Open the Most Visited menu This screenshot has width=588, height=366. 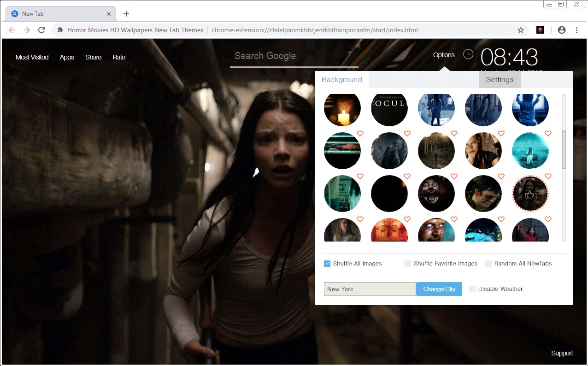click(32, 57)
